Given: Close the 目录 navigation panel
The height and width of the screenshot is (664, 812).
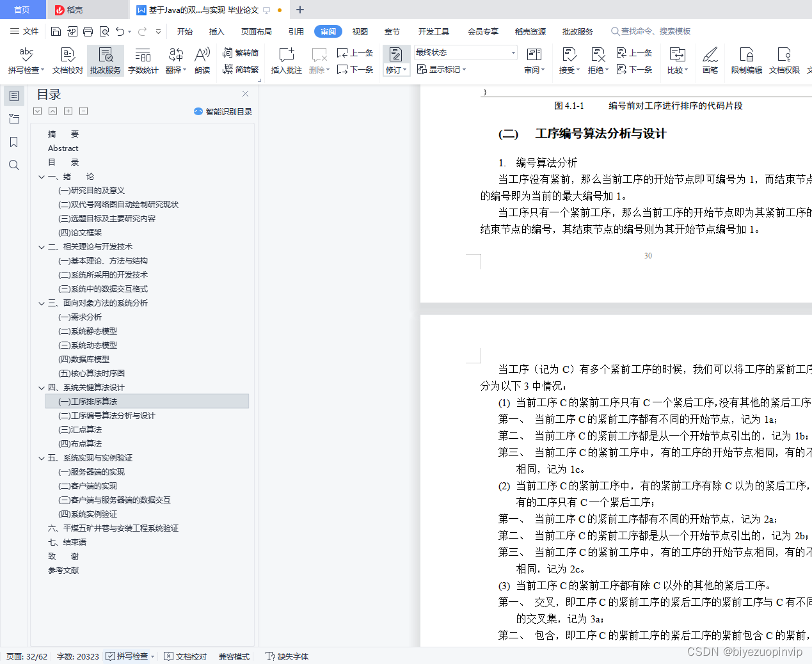Looking at the screenshot, I should tap(245, 94).
